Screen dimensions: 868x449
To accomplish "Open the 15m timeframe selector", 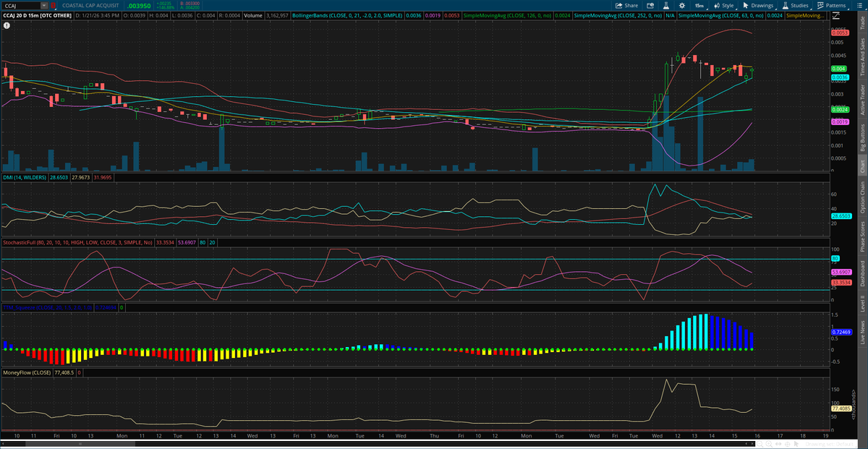I will click(x=699, y=5).
